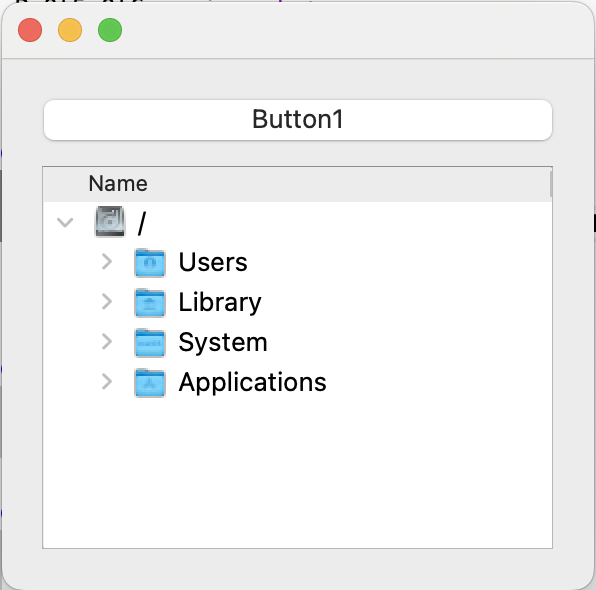
Task: Expand the Library folder chevron
Action: [x=107, y=302]
